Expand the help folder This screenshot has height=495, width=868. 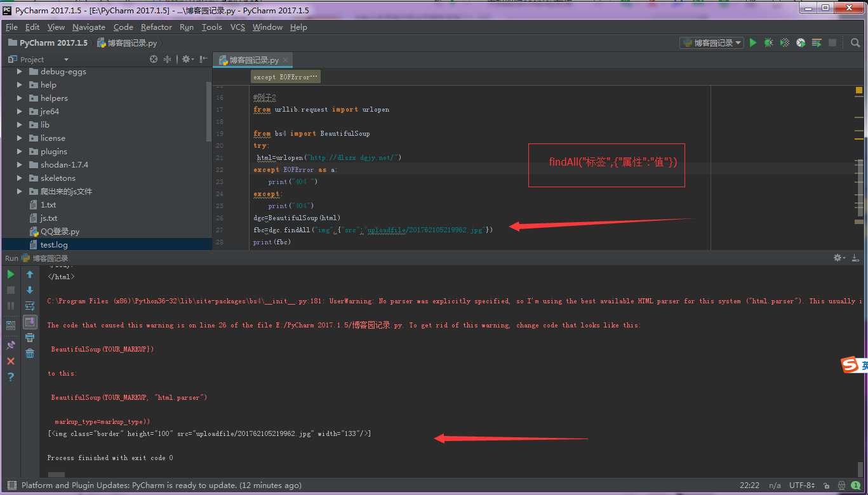pos(19,85)
